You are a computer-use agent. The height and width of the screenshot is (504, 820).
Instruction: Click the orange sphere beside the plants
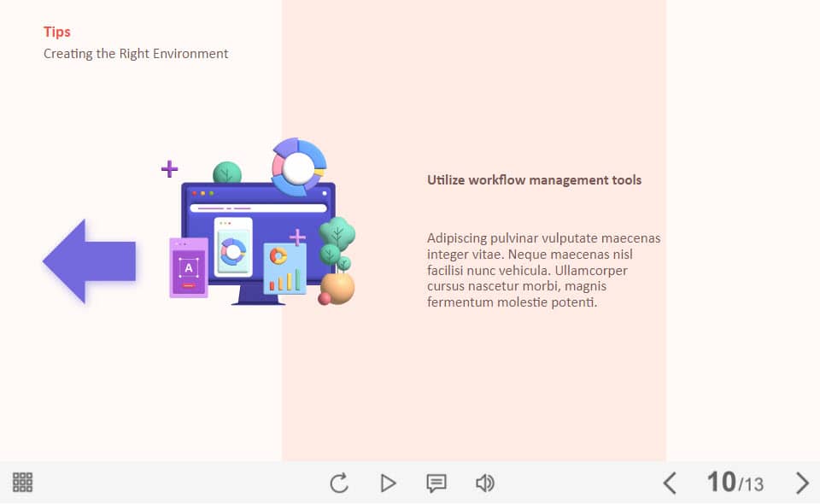click(x=338, y=288)
